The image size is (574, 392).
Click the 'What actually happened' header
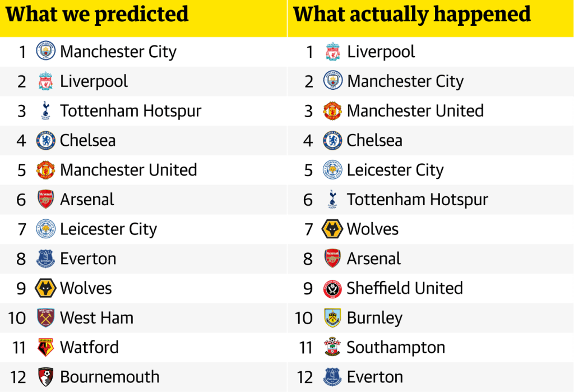(x=412, y=14)
